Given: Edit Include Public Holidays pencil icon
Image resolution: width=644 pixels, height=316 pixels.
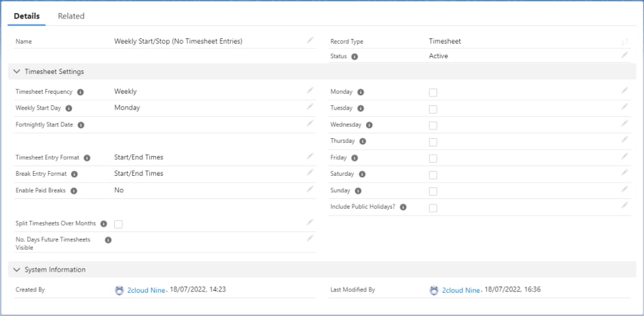Looking at the screenshot, I should click(625, 205).
